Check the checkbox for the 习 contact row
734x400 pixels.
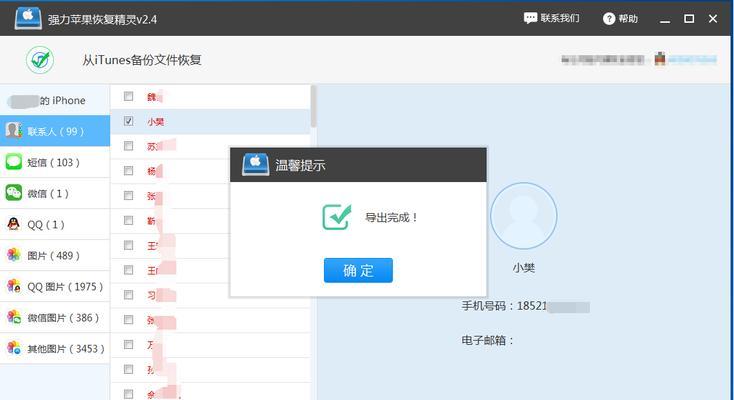pyautogui.click(x=128, y=295)
